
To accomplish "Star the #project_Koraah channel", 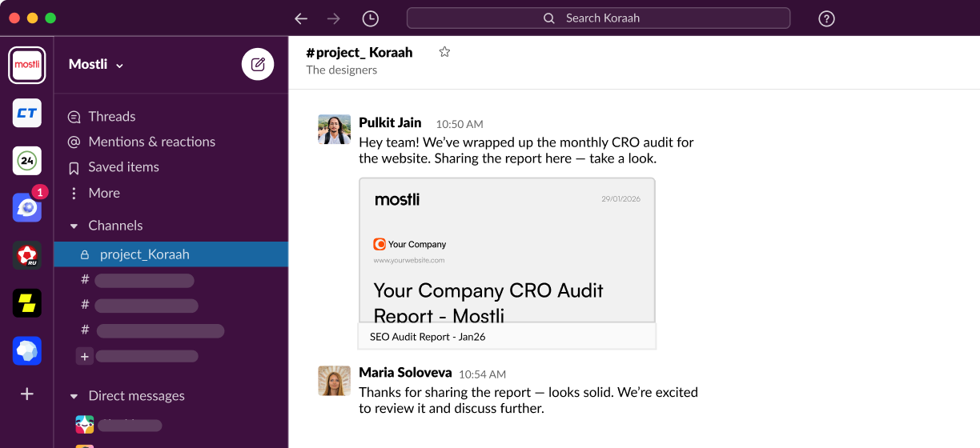I will (444, 52).
